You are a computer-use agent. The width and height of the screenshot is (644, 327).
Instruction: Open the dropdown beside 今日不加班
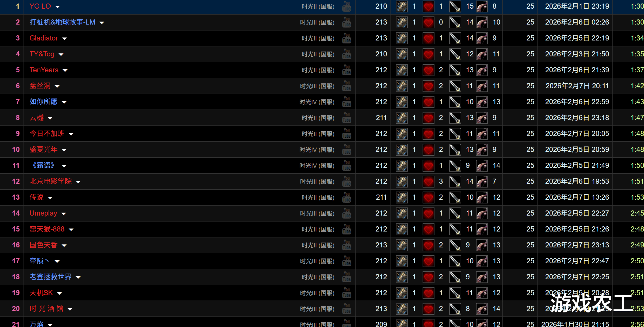(71, 134)
